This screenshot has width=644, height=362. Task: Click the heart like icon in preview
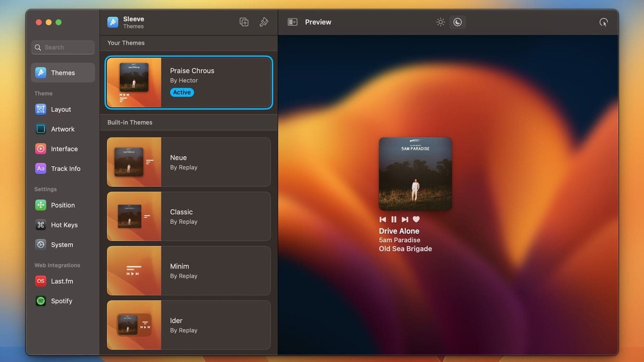[x=416, y=219]
